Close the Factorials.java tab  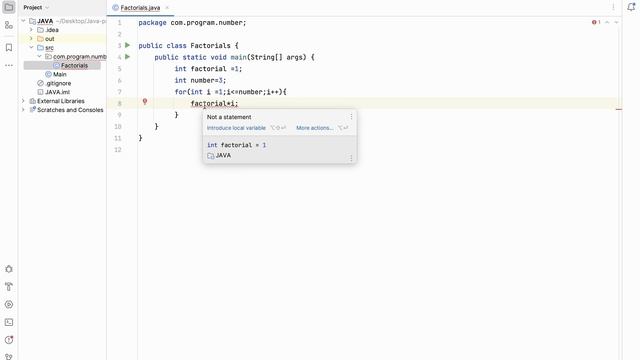coord(167,8)
